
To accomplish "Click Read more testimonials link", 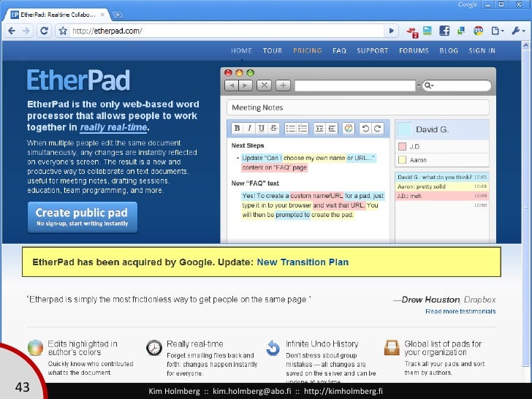I will coord(460,311).
